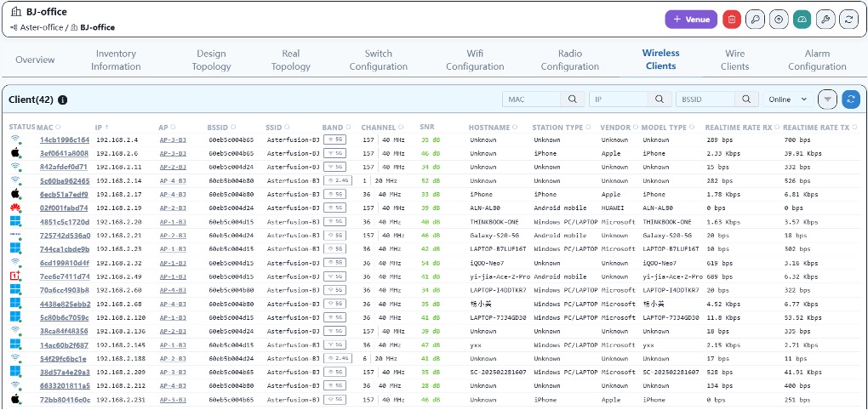Click hostname Galaxy-S20-5G cell
This screenshot has width=868, height=410.
coord(494,235)
